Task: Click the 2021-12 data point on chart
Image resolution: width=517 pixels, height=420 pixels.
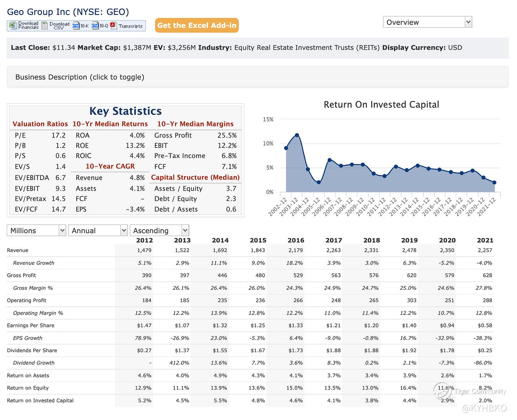Action: (494, 182)
